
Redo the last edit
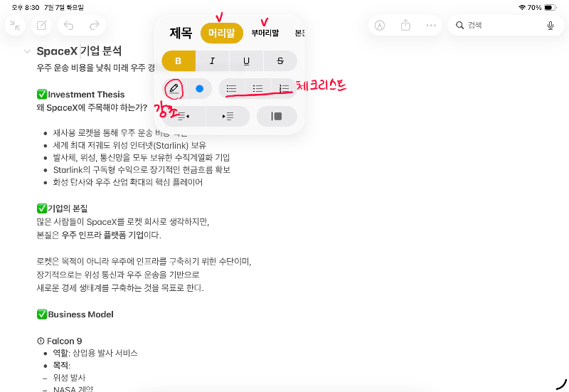(x=95, y=26)
